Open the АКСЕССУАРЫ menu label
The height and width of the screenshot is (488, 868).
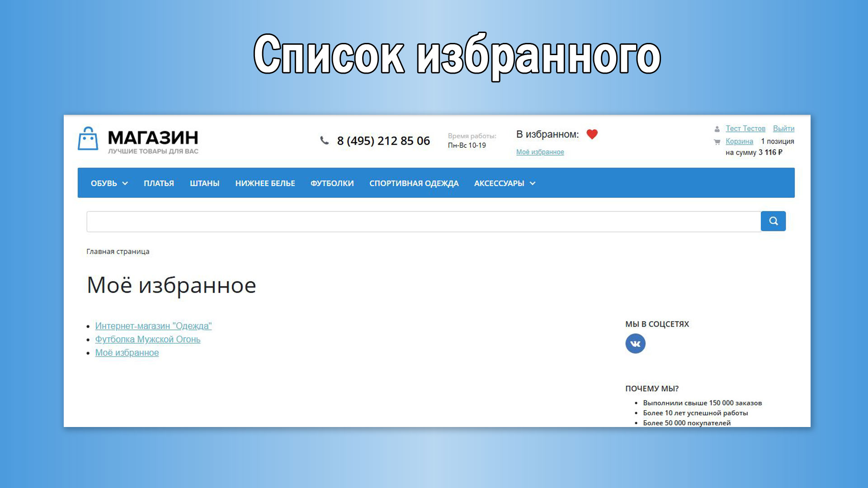[x=499, y=183]
